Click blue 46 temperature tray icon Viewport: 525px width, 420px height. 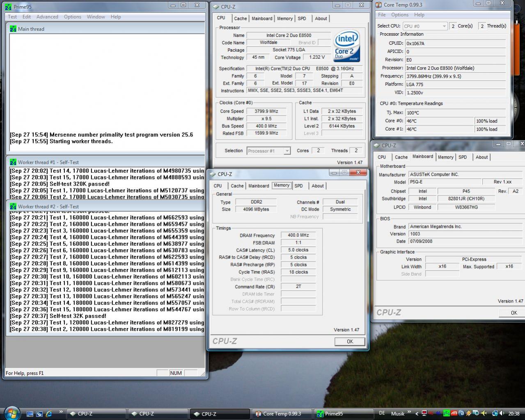tap(438, 414)
